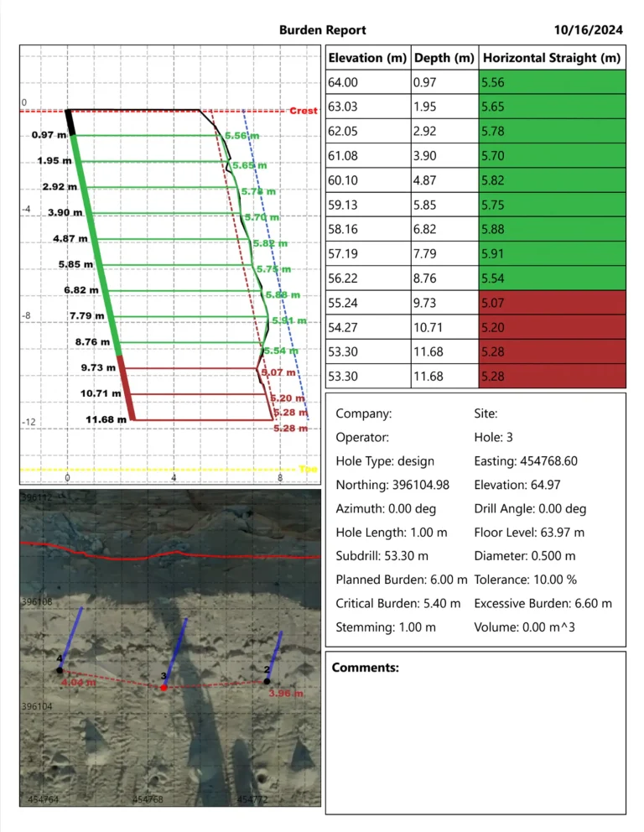Image resolution: width=644 pixels, height=832 pixels.
Task: Click the green 5.78 table cell
Action: (x=553, y=131)
